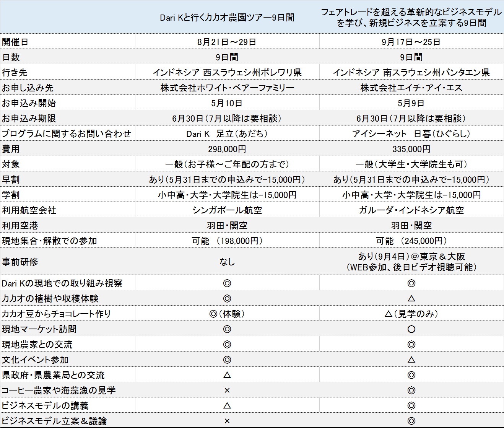504x428 pixels.
Task: Select row label '開催日'
Action: pos(15,42)
